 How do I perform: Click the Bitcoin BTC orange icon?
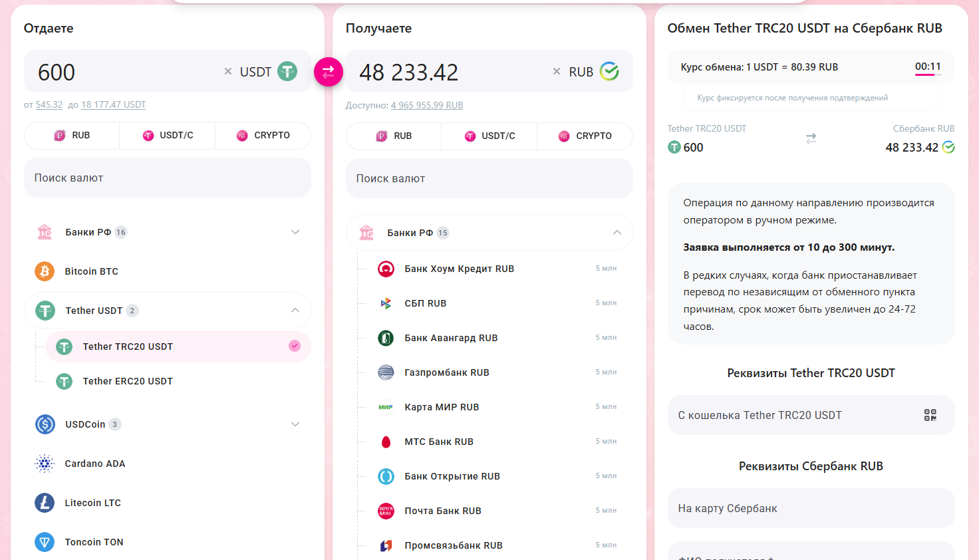[45, 271]
